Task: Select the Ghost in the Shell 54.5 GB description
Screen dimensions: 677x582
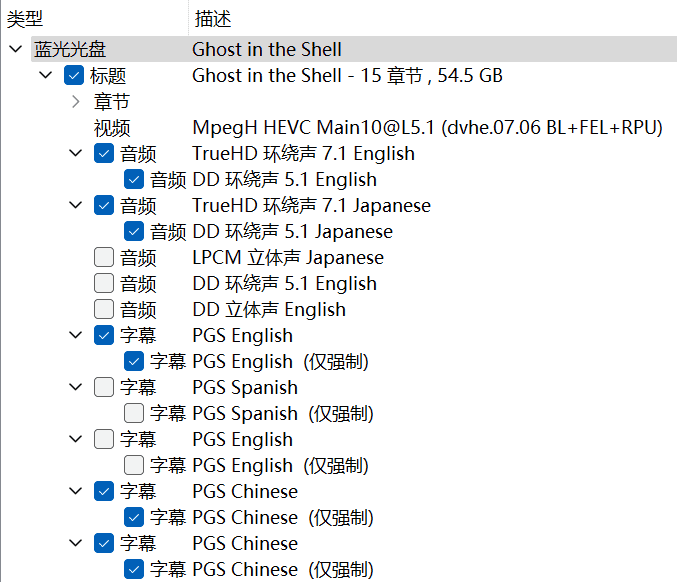Action: click(x=347, y=76)
